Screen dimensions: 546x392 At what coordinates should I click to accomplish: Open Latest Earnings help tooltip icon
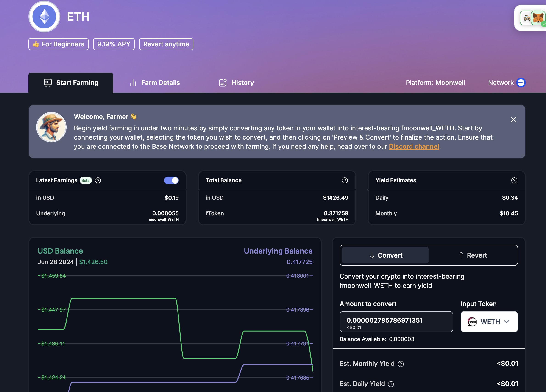(98, 180)
